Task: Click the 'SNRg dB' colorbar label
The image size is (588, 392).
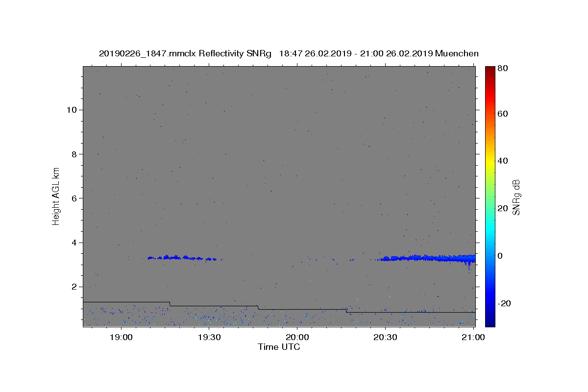Action: click(516, 197)
